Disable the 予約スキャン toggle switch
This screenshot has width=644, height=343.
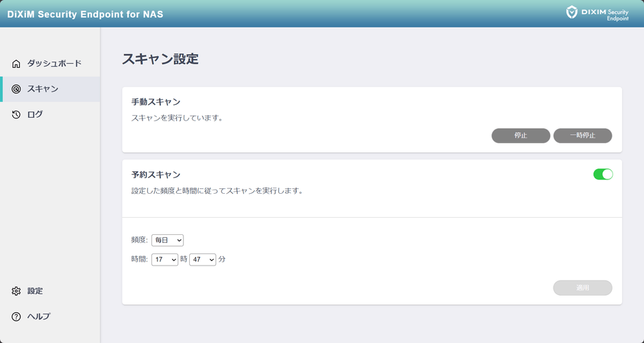(603, 174)
